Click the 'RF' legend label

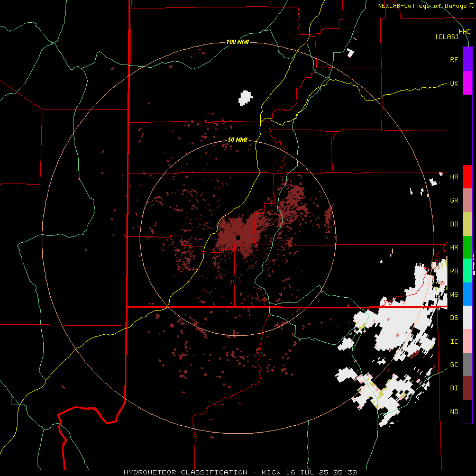[454, 59]
